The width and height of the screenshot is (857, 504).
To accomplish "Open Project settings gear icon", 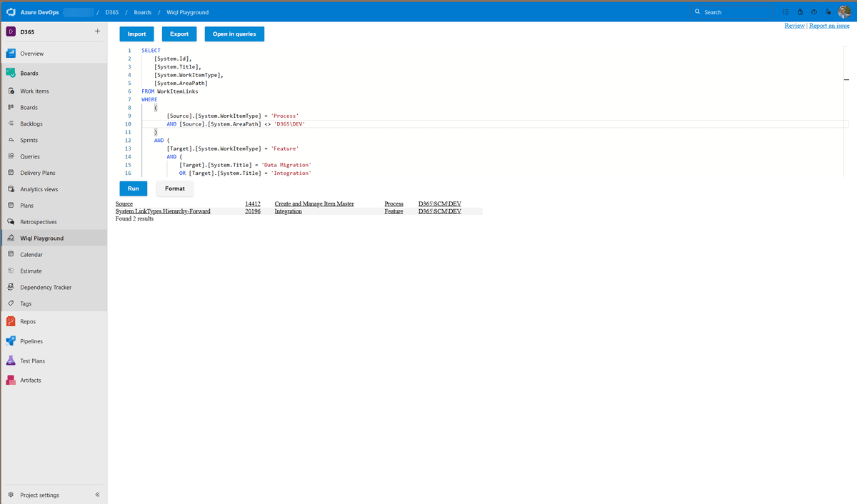I will (11, 495).
